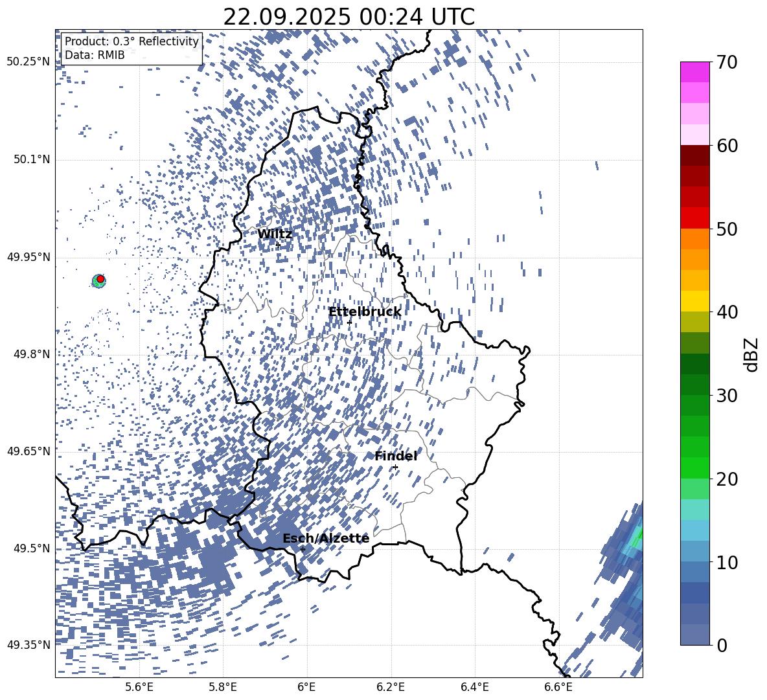The image size is (767, 700).
Task: Click the 6.6°E longitude label
Action: 558,687
